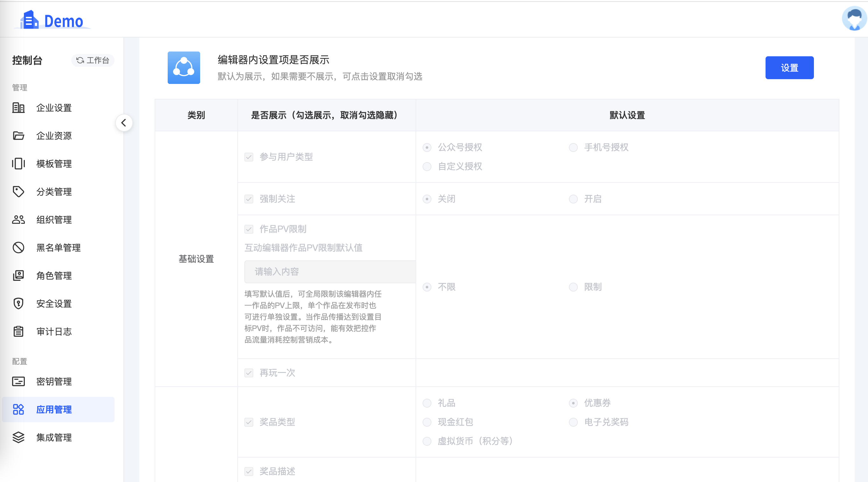Screen dimensions: 868x482
Task: Select the active 应用管理 menu item
Action: point(58,409)
